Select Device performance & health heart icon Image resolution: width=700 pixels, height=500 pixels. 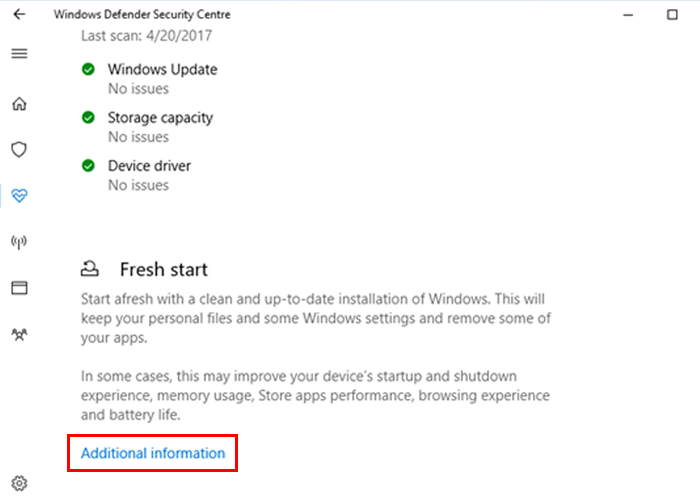[19, 196]
